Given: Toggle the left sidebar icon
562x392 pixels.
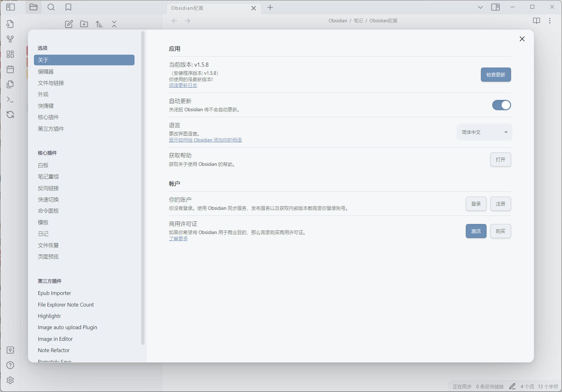Looking at the screenshot, I should 10,7.
